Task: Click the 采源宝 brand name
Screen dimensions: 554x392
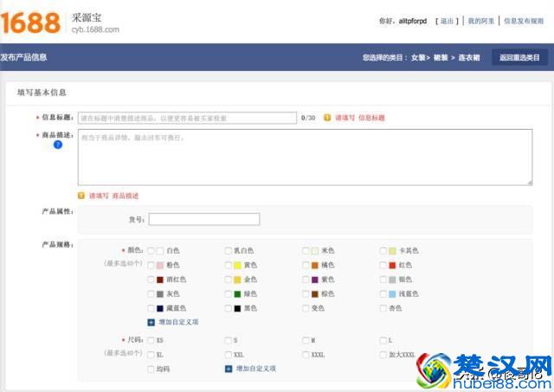Action: click(87, 17)
